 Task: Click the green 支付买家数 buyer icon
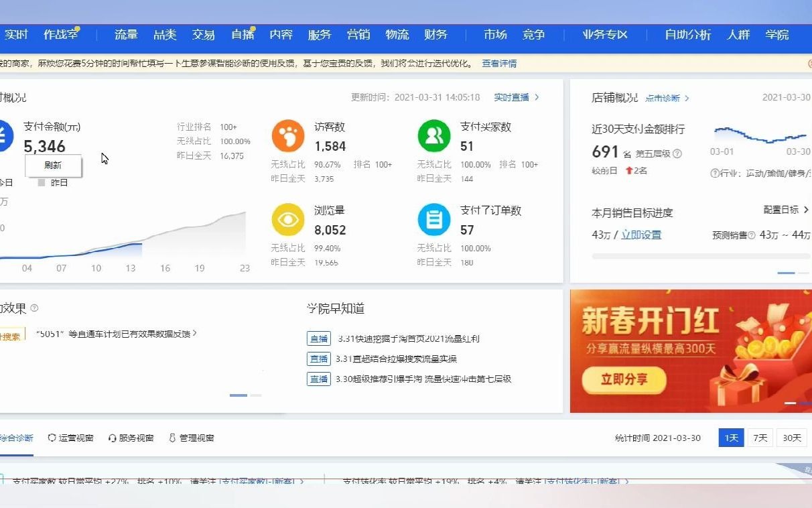(433, 135)
